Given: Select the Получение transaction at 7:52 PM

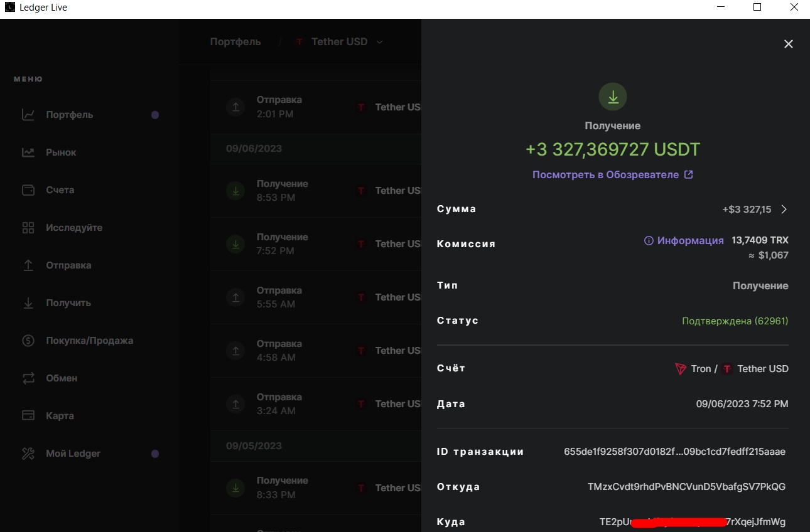Looking at the screenshot, I should click(x=316, y=244).
